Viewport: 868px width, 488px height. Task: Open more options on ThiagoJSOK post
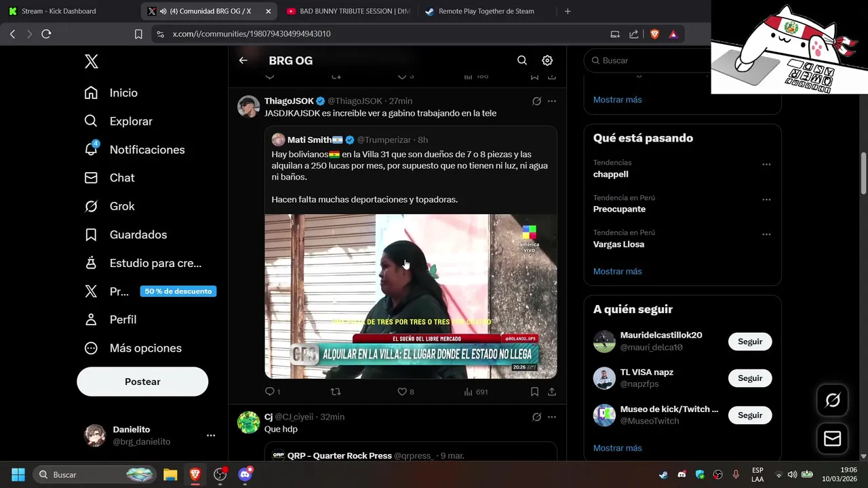(x=552, y=101)
